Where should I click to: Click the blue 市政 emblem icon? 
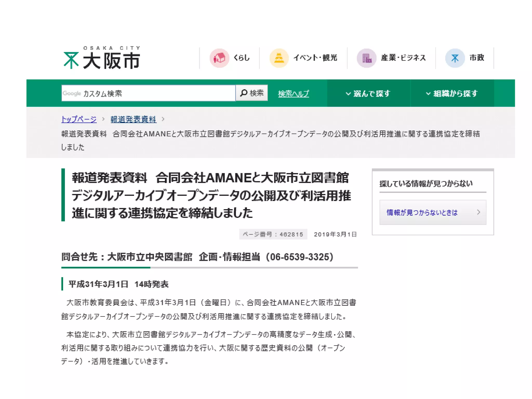455,58
